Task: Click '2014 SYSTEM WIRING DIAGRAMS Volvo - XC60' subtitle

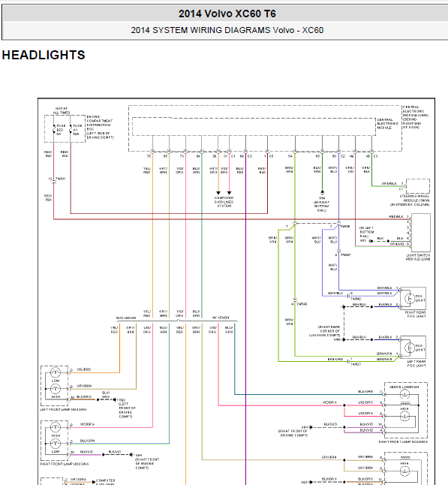Action: click(227, 30)
